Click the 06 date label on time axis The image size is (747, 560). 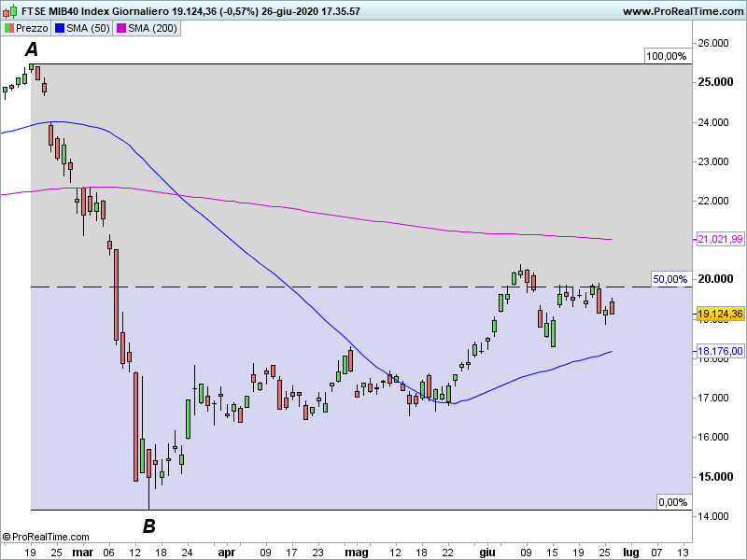108,553
